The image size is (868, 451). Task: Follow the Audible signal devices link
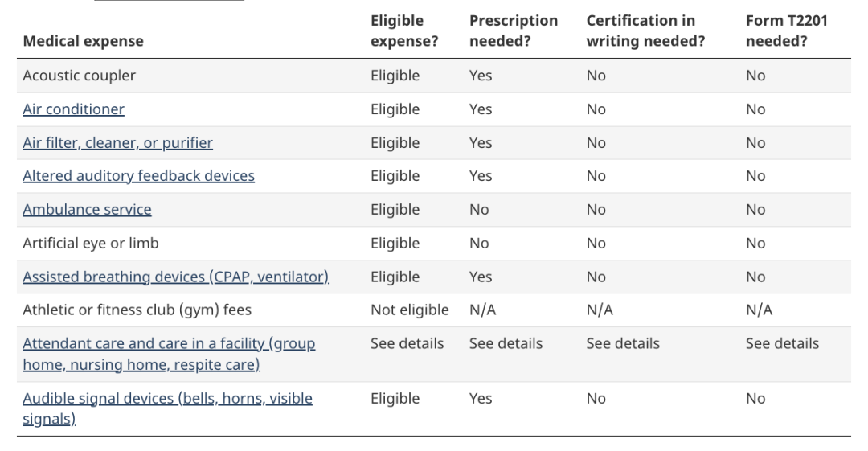tap(167, 399)
